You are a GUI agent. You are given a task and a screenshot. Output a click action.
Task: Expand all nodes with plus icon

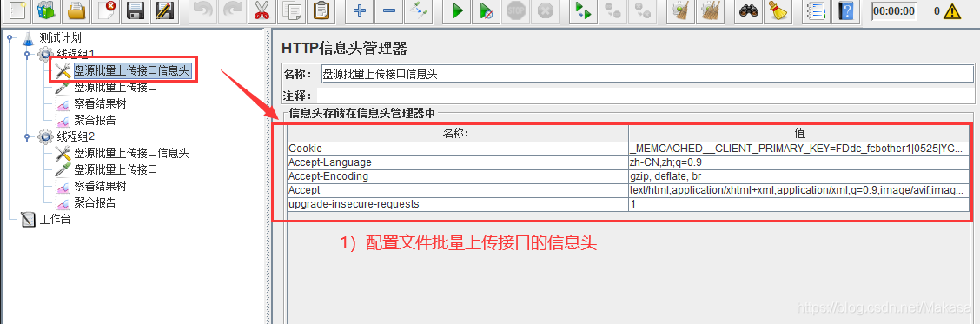[360, 10]
